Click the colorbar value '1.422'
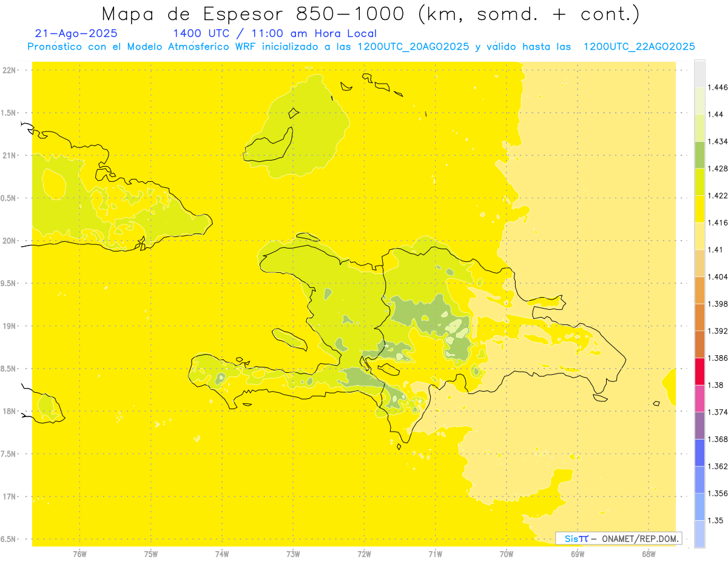 719,196
